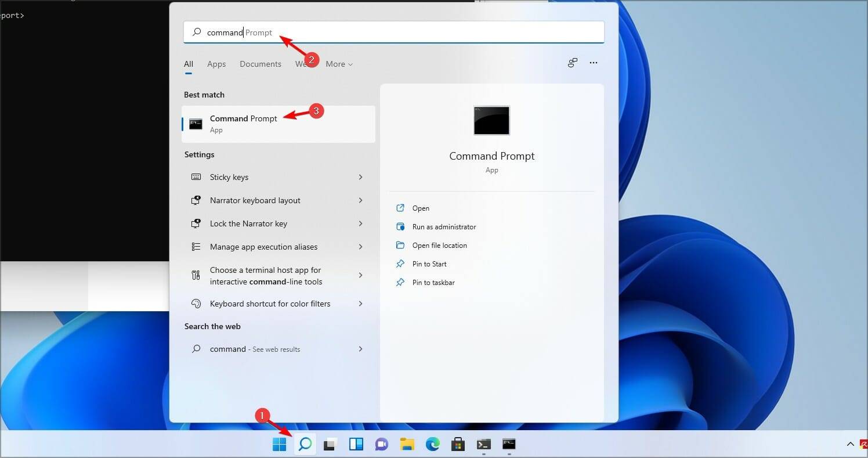Open File Explorer from the taskbar
This screenshot has height=458, width=868.
click(407, 445)
